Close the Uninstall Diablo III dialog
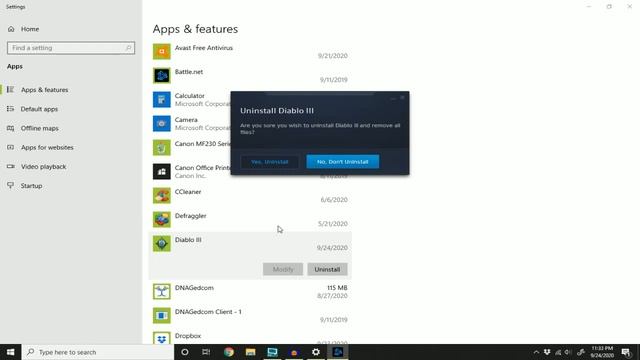 coord(402,98)
